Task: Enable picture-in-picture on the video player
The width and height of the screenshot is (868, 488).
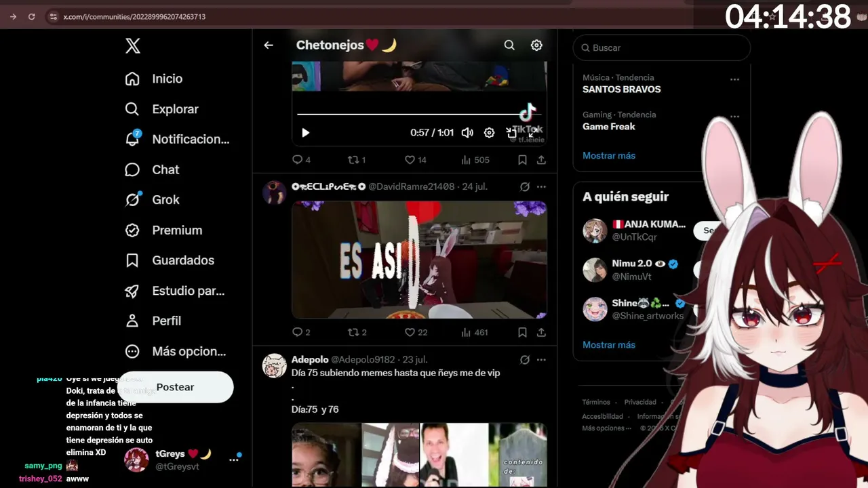Action: (511, 133)
